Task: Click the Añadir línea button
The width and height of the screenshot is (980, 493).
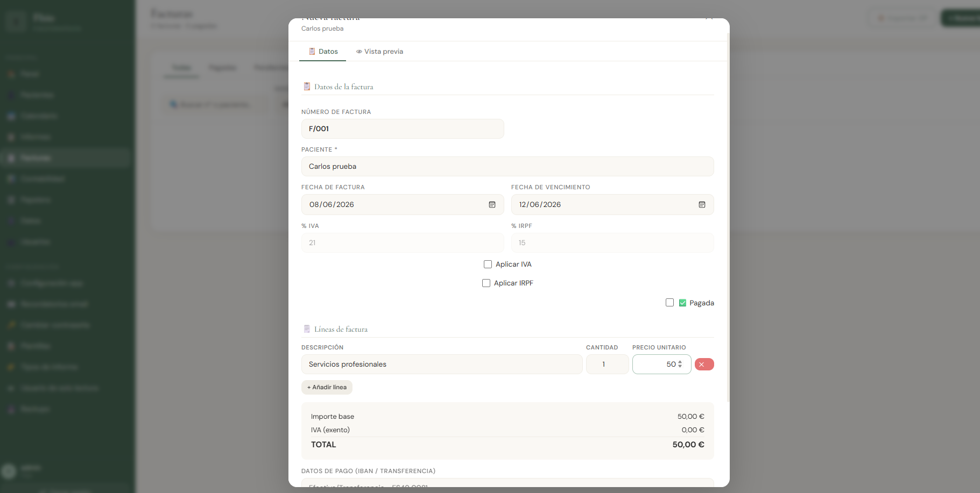Action: [x=327, y=388]
